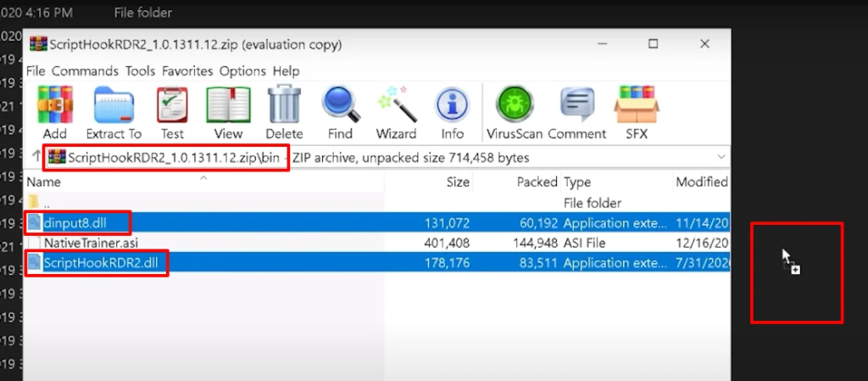Click the 83,511 packed value
Screen dimensions: 868x381
(538, 262)
